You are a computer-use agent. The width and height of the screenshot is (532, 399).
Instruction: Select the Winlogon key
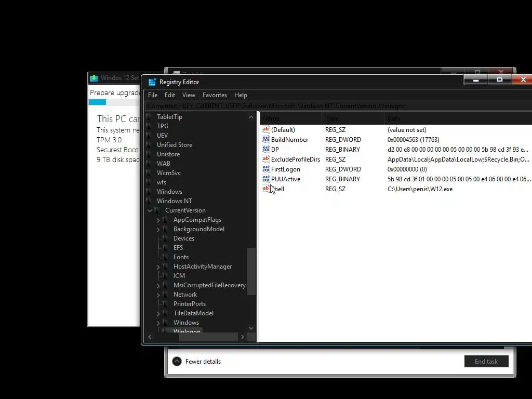pos(187,331)
